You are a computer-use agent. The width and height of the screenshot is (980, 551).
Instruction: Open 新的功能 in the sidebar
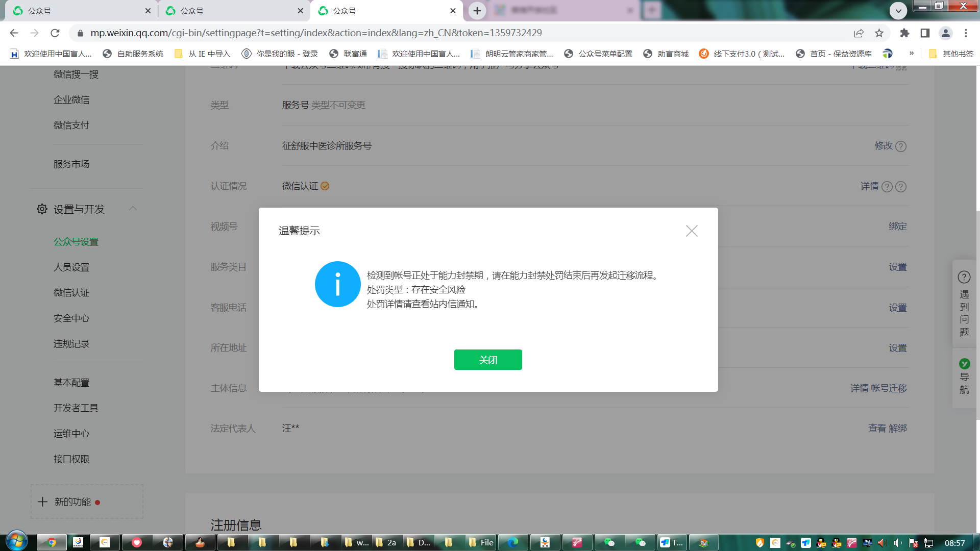coord(72,502)
